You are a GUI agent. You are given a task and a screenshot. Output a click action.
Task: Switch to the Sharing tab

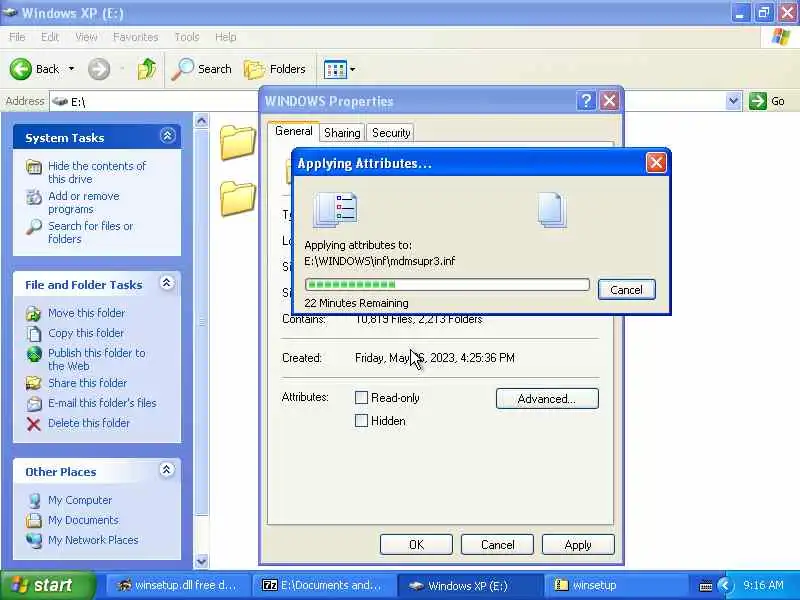pos(342,133)
